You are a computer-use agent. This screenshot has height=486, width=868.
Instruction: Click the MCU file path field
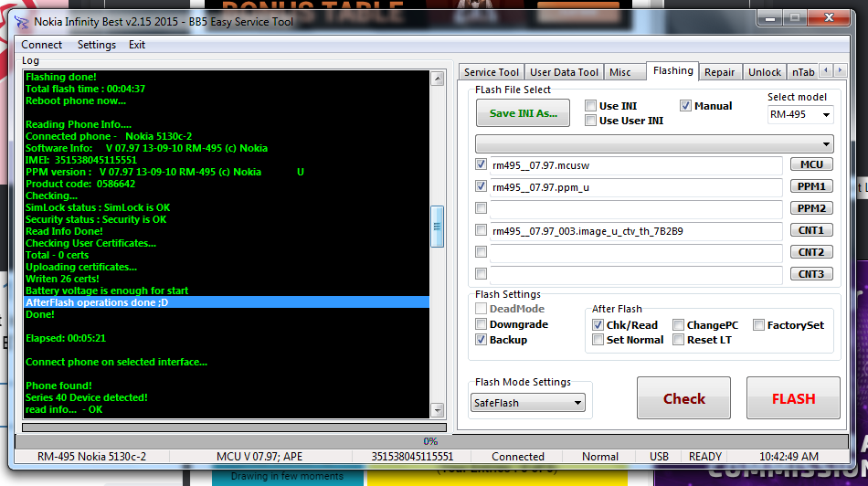click(x=636, y=165)
